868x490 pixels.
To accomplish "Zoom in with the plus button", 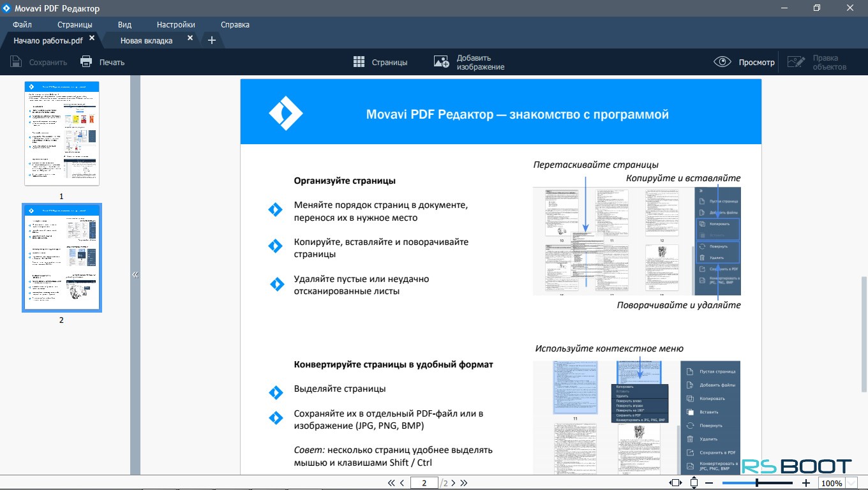I will [x=806, y=483].
